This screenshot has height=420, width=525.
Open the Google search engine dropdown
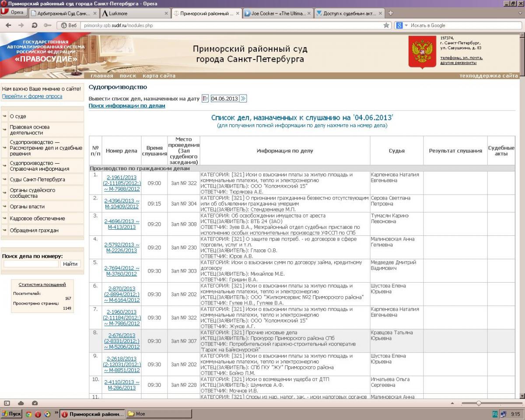[x=401, y=25]
